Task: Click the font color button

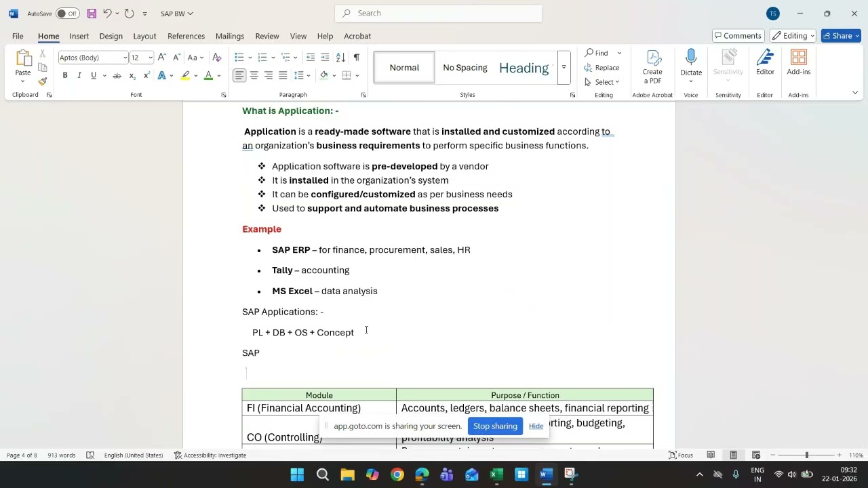Action: (x=209, y=75)
